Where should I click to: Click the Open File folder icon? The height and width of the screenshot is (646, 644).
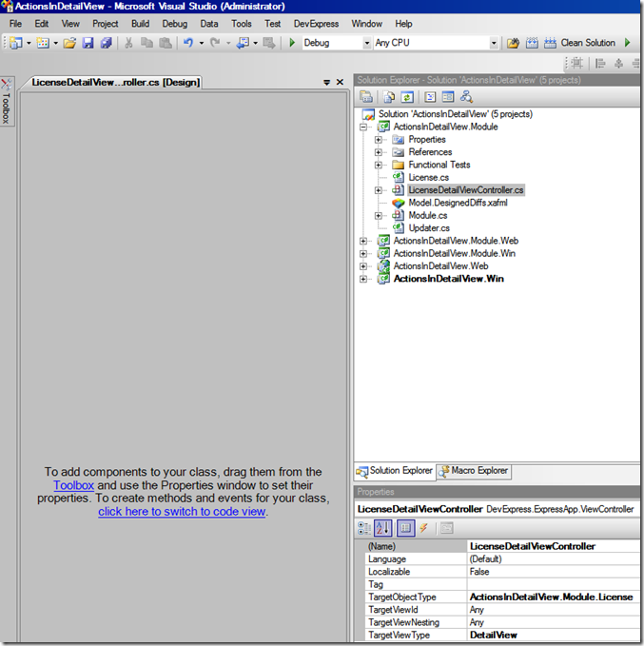69,43
